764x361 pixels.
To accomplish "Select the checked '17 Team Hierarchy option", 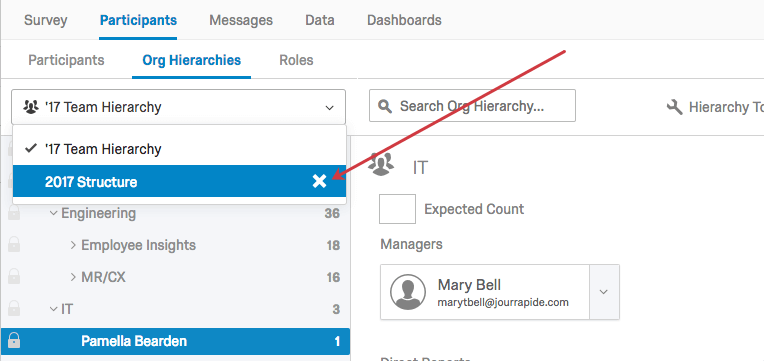I will pyautogui.click(x=179, y=149).
